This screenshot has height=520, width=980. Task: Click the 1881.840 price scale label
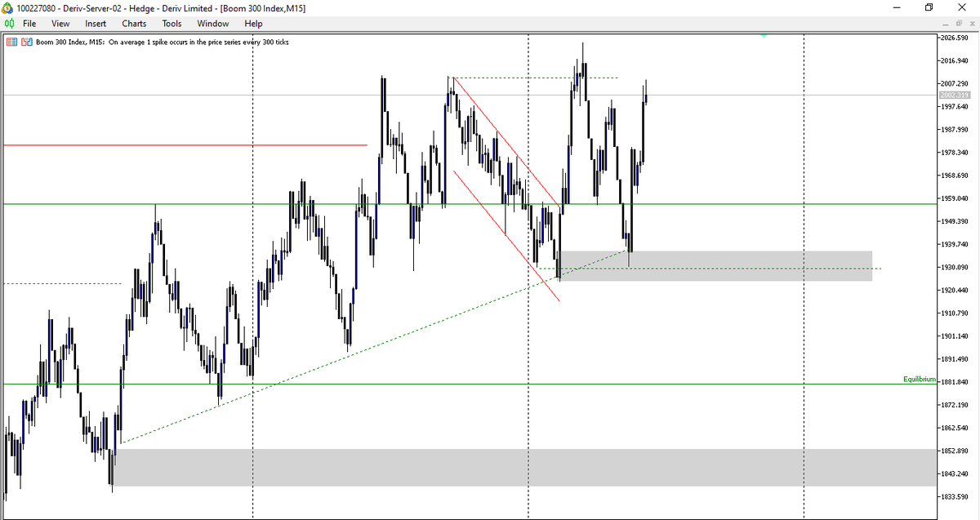956,382
